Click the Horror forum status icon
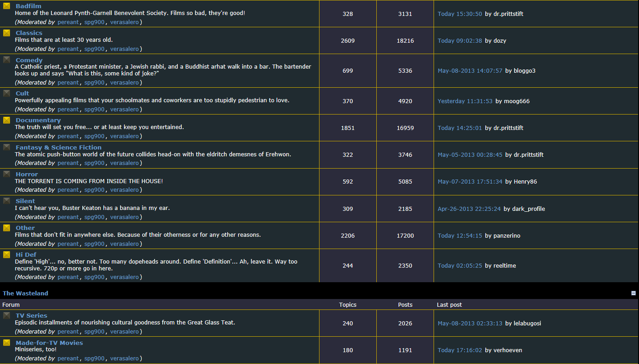The height and width of the screenshot is (364, 639). pyautogui.click(x=7, y=174)
